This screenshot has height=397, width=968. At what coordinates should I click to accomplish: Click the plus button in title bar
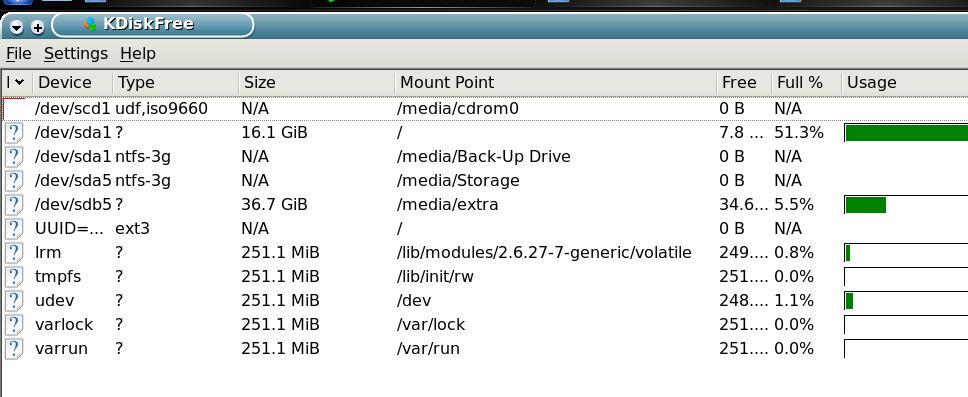click(38, 27)
